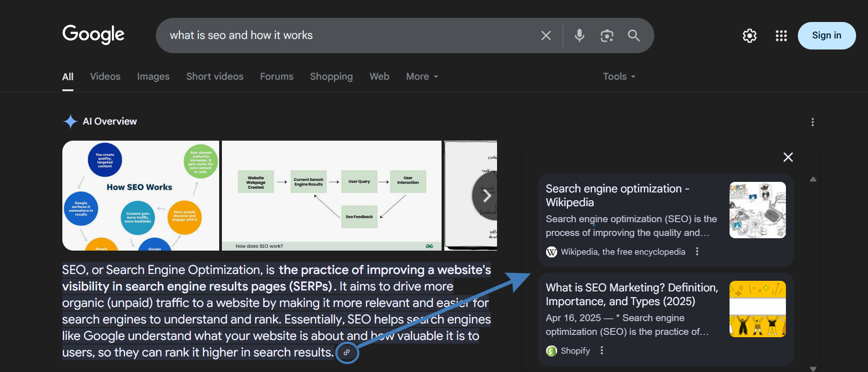Click the AI Overview heading
Image resolution: width=868 pixels, height=372 pixels.
[x=110, y=121]
